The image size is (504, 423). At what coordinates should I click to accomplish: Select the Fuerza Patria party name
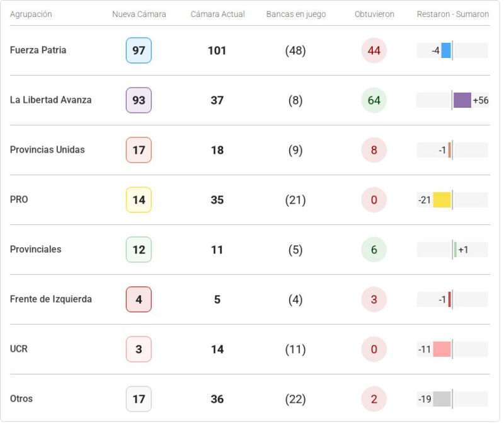[x=38, y=50]
